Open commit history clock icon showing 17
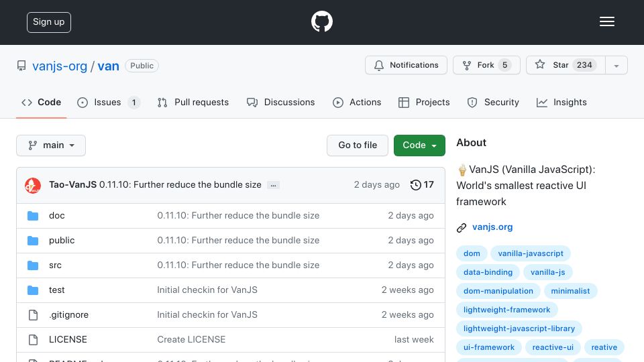The height and width of the screenshot is (362, 644). pos(416,185)
